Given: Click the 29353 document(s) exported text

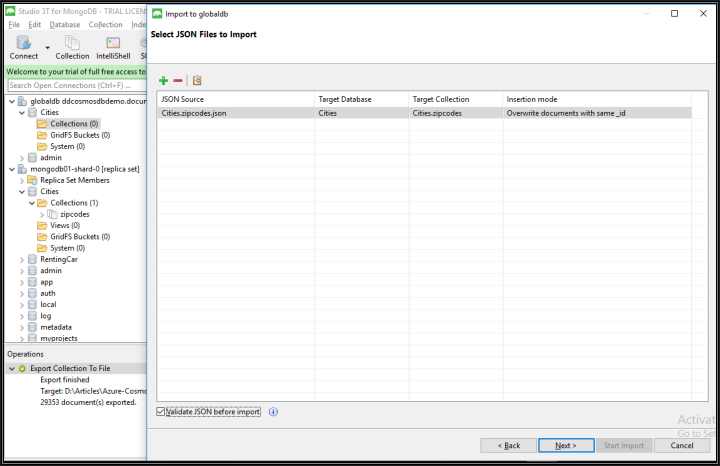Looking at the screenshot, I should [88, 402].
